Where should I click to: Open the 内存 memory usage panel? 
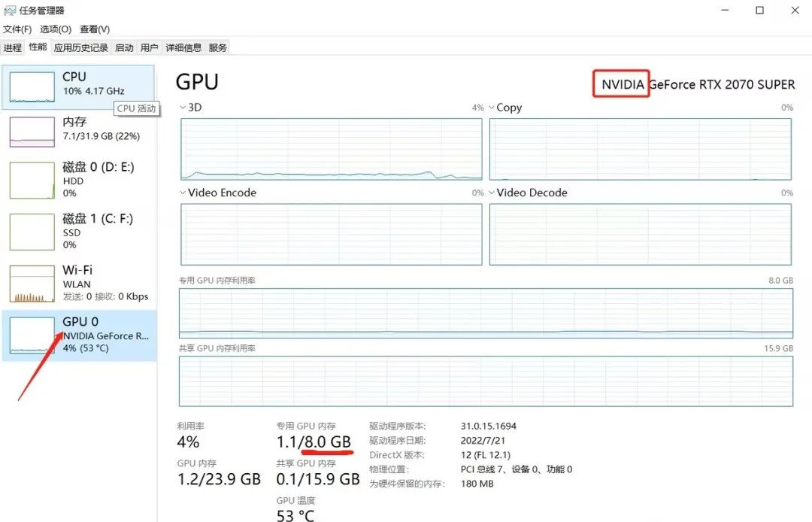click(79, 132)
